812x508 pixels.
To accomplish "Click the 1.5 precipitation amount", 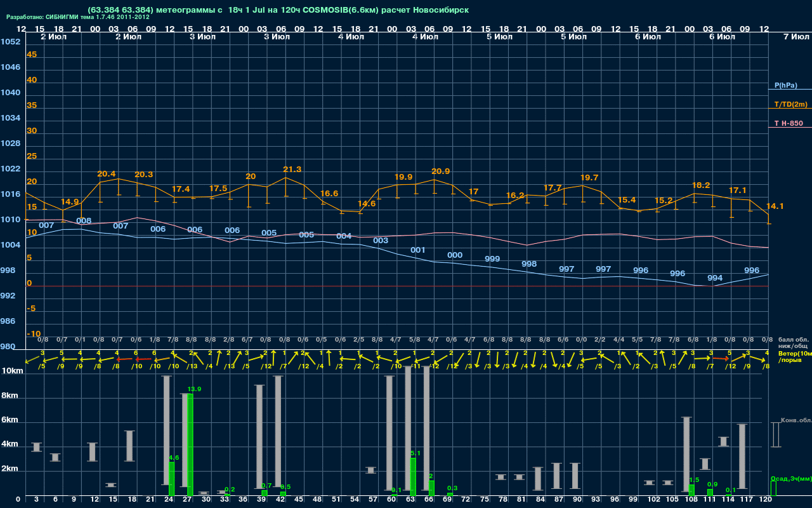I will click(x=694, y=481).
